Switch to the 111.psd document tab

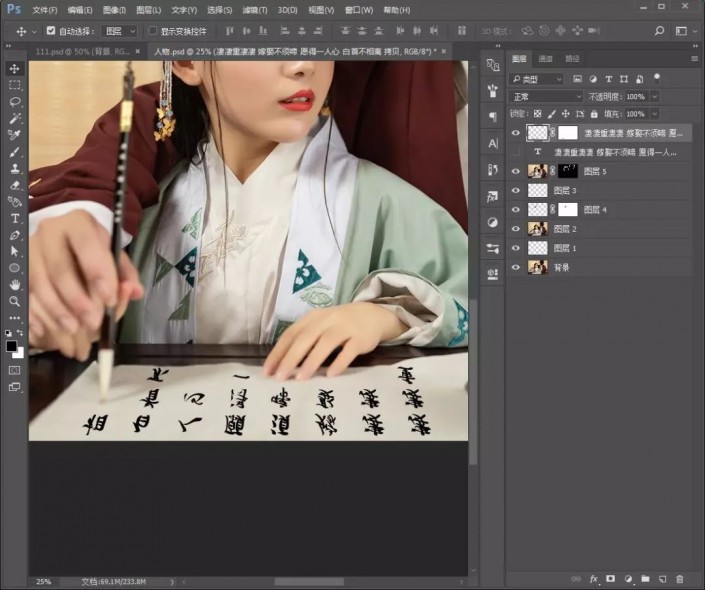click(82, 52)
